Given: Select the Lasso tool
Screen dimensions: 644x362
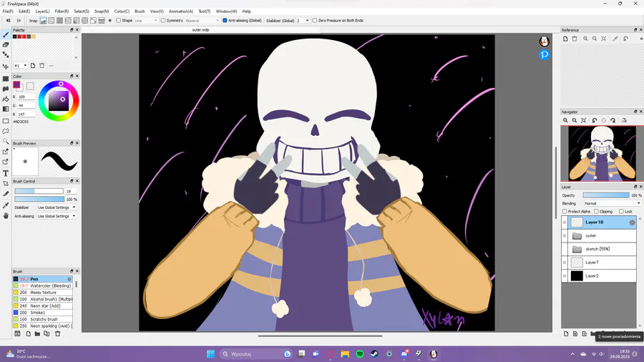Looking at the screenshot, I should 6,132.
